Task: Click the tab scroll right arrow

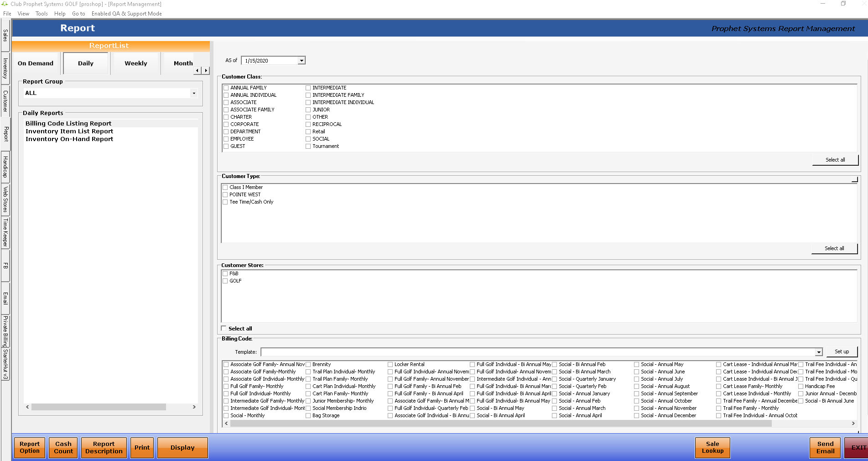Action: 206,70
